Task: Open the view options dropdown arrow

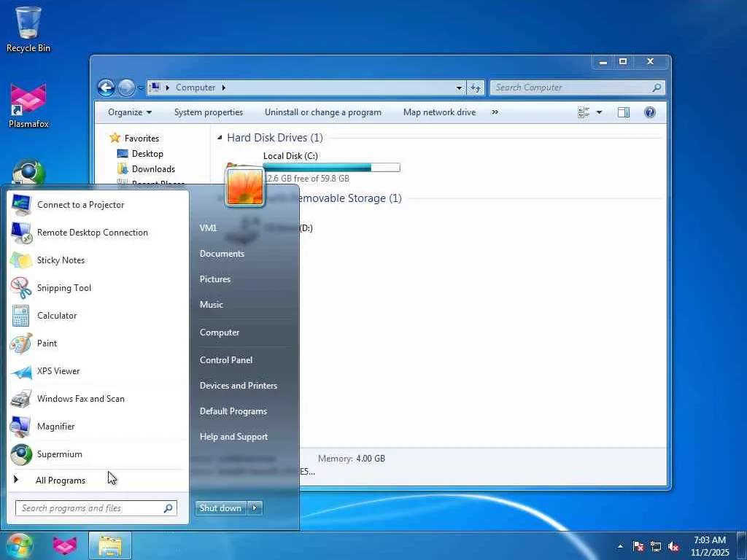Action: 600,112
